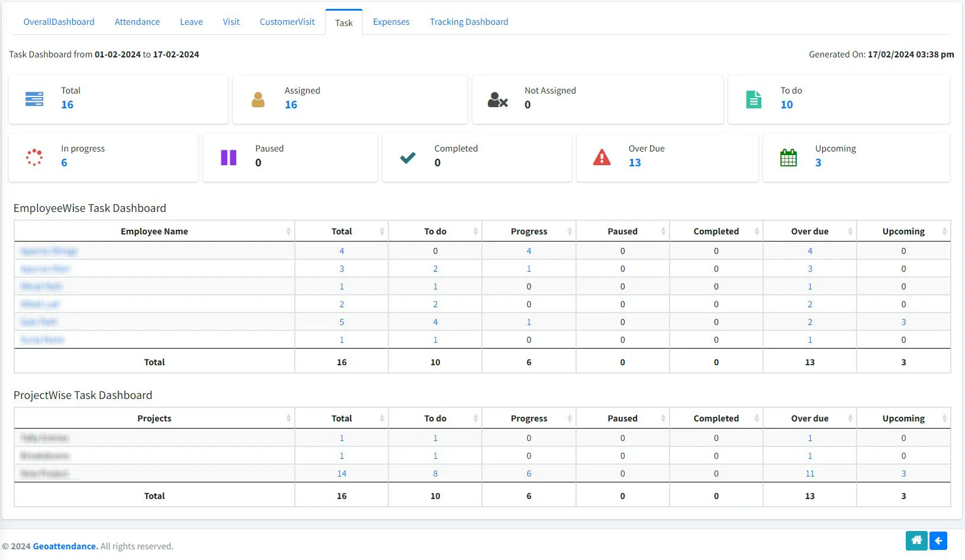Screen dimensions: 965x560
Task: Open the Tracking Dashboard tab
Action: coord(469,21)
